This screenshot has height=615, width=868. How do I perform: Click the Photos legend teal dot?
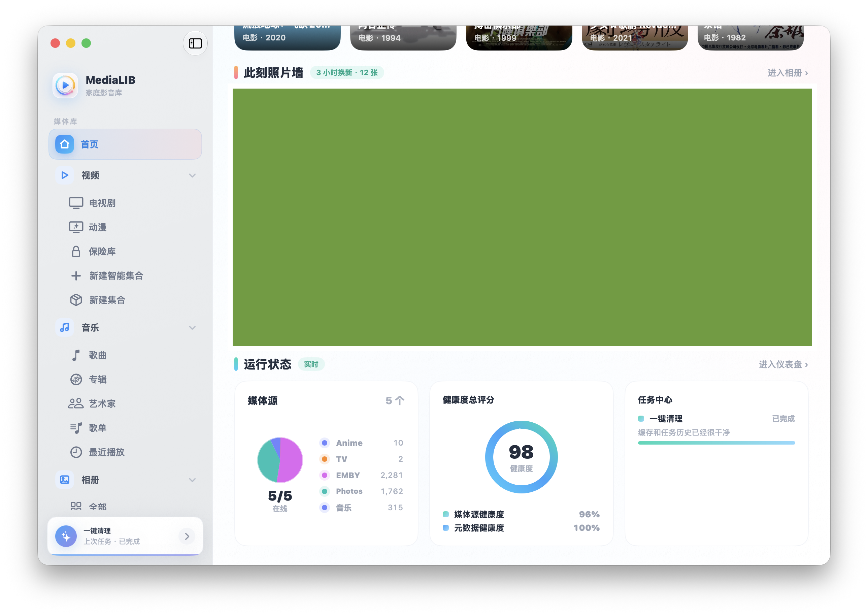pyautogui.click(x=325, y=491)
